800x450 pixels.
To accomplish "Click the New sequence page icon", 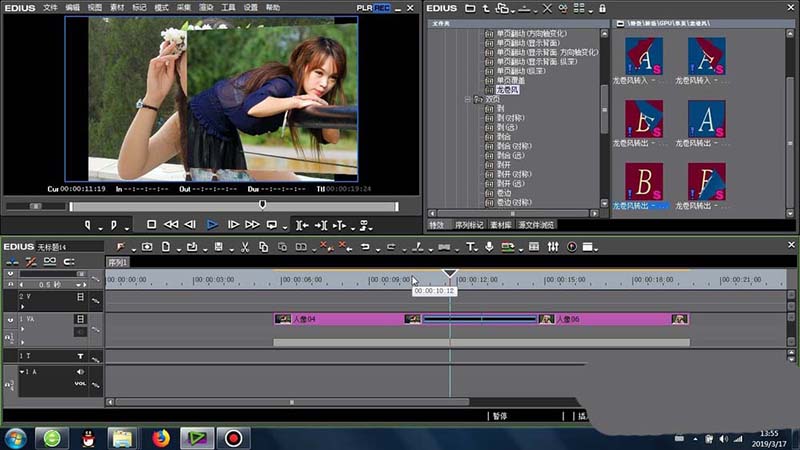I will pyautogui.click(x=166, y=247).
